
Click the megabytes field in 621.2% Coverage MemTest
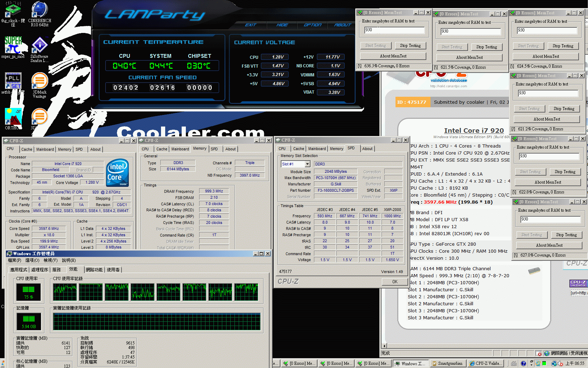(548, 93)
